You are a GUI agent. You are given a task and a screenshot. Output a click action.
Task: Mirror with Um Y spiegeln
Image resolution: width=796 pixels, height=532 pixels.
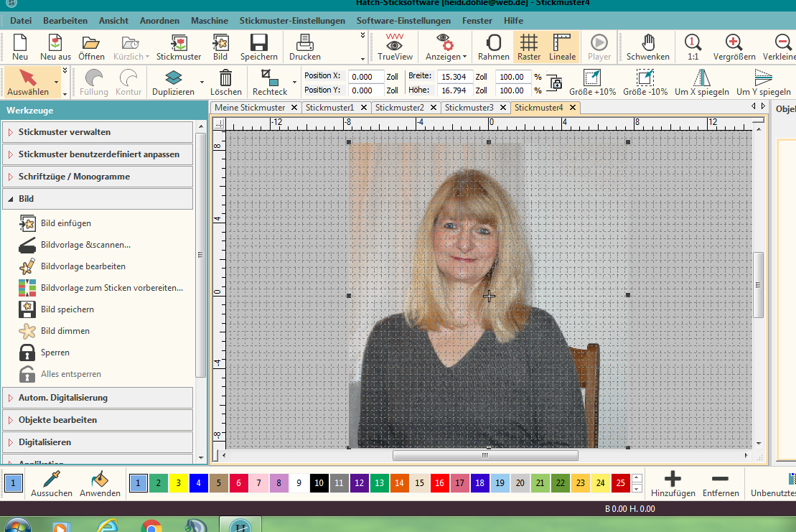tap(764, 83)
